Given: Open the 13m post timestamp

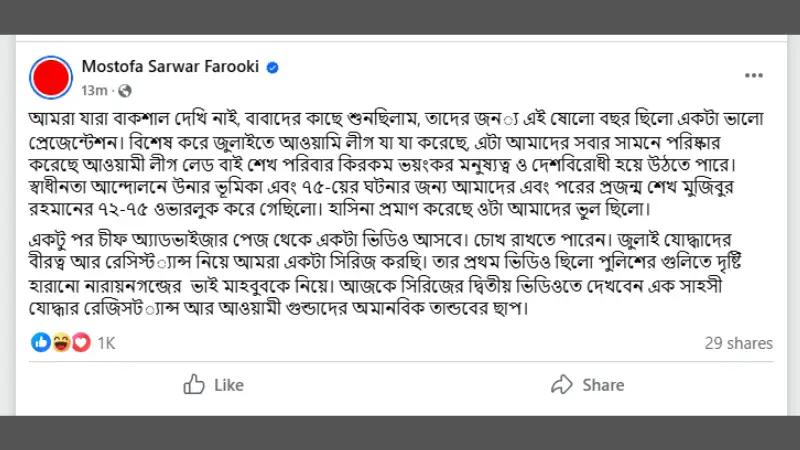Looking at the screenshot, I should pyautogui.click(x=94, y=91).
